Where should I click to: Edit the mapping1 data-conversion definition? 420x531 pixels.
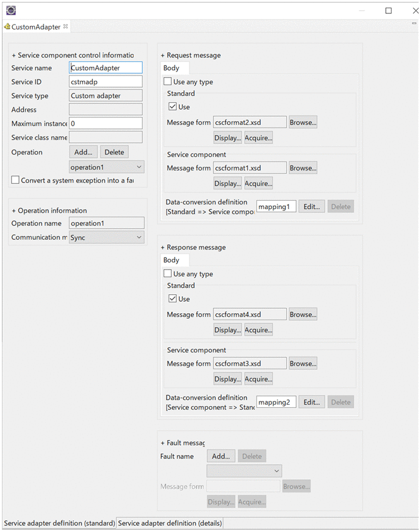(311, 206)
